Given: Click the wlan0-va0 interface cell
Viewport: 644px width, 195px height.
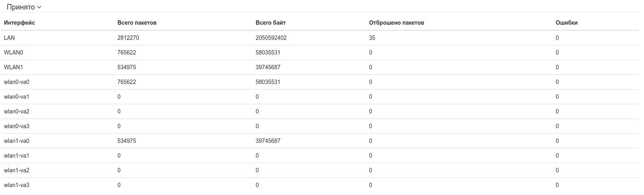Looking at the screenshot, I should [17, 82].
